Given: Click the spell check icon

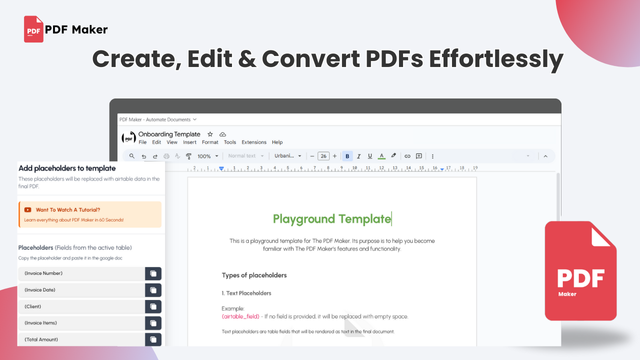Looking at the screenshot, I should click(178, 156).
